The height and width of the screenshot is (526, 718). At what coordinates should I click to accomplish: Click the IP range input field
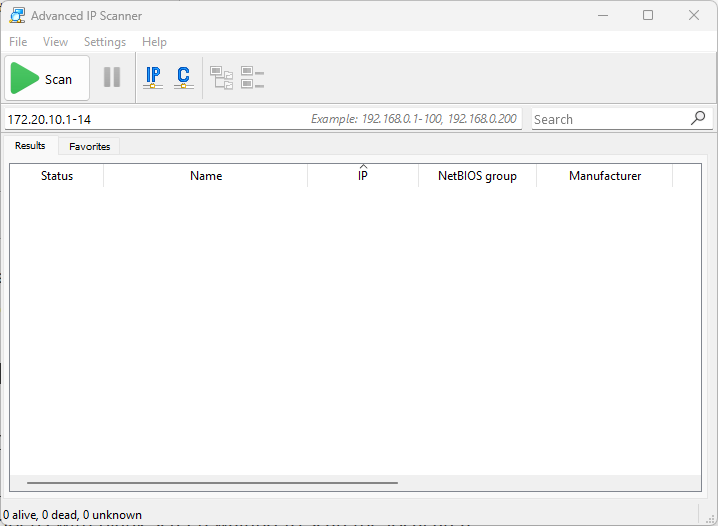pyautogui.click(x=263, y=119)
